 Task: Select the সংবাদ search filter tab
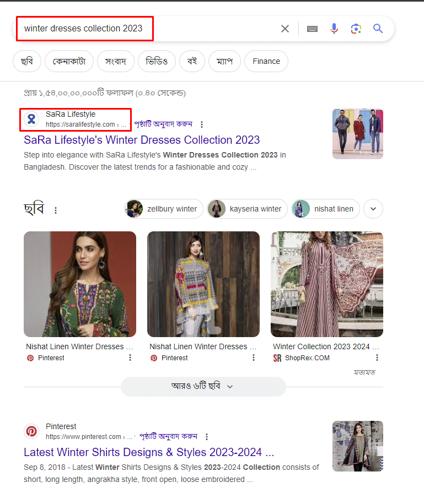point(116,61)
